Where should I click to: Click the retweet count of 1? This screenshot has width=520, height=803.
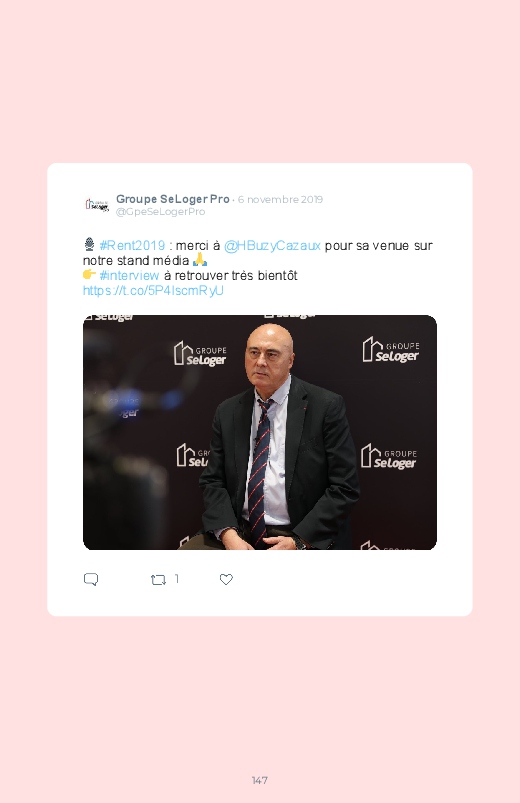[177, 579]
